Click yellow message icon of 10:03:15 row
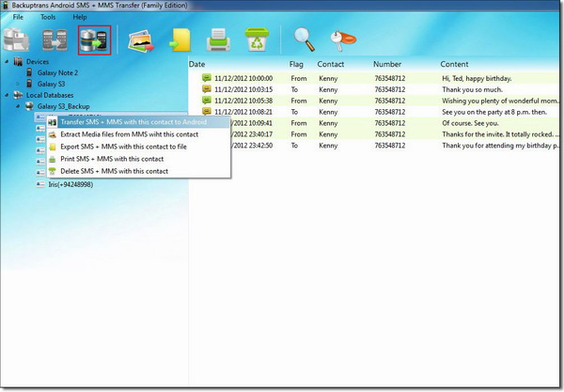Image resolution: width=564 pixels, height=392 pixels. coord(207,88)
